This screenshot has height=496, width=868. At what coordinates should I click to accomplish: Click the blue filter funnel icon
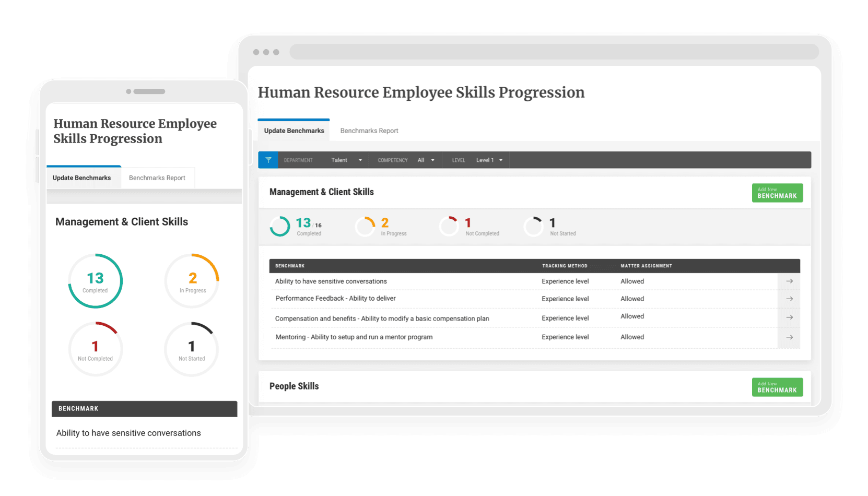[x=268, y=160]
